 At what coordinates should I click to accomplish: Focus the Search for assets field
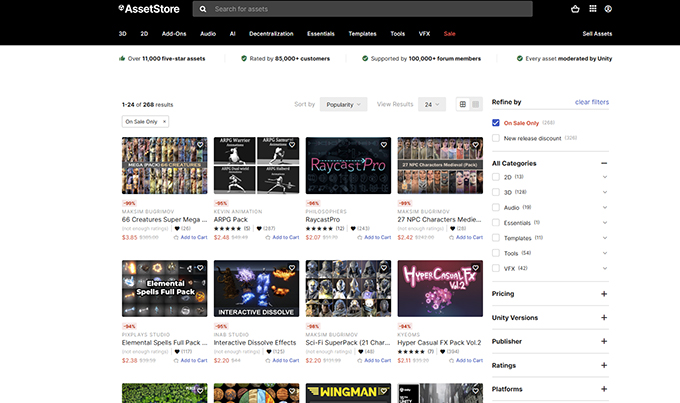pyautogui.click(x=363, y=9)
